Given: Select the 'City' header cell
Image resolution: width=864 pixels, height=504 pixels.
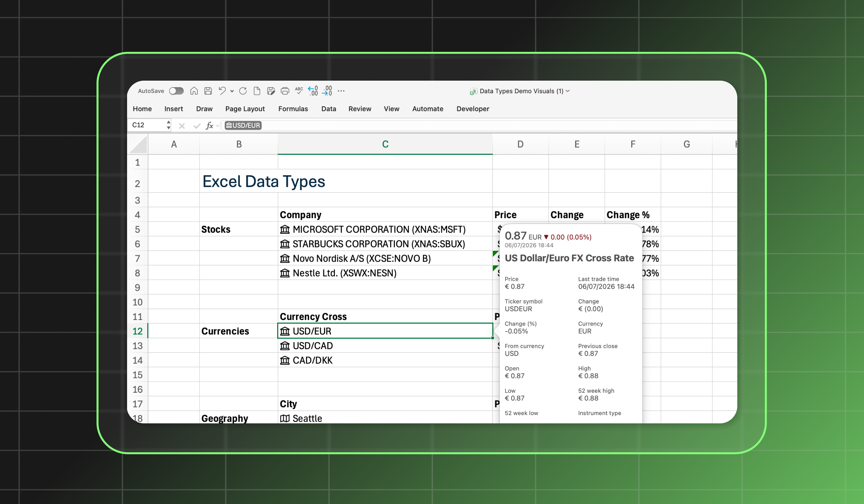Looking at the screenshot, I should (x=385, y=404).
